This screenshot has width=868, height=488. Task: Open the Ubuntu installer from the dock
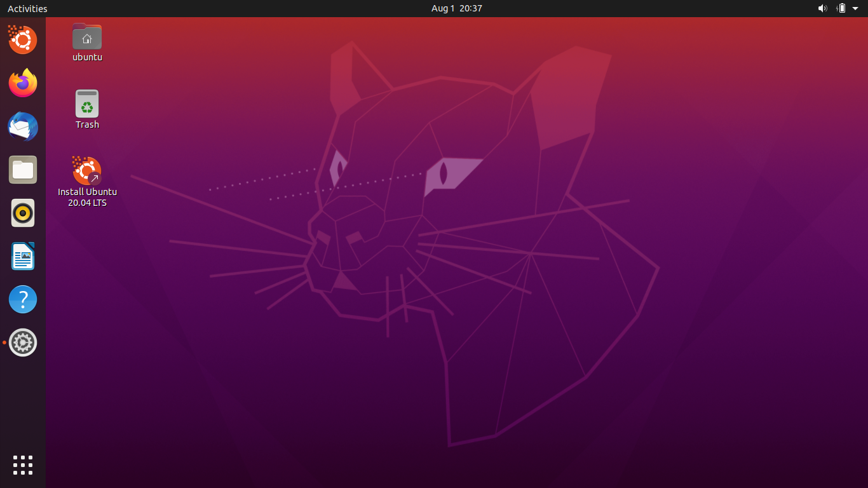point(23,40)
